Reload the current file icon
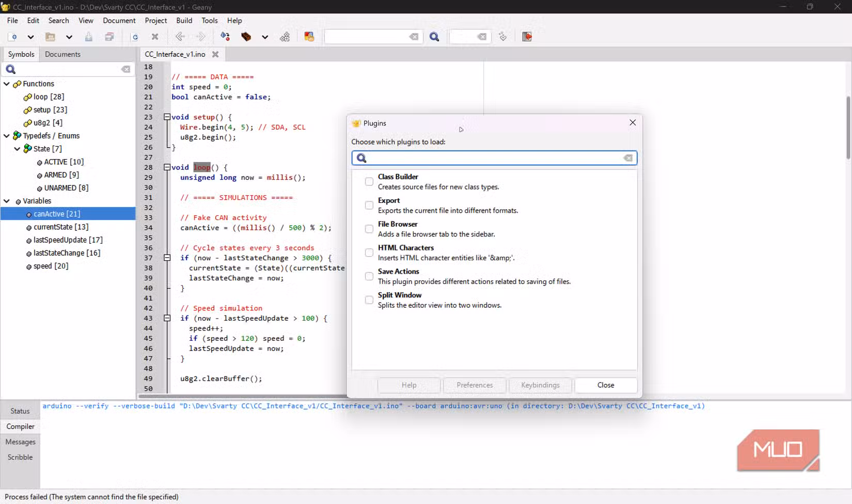This screenshot has width=852, height=504. [135, 37]
